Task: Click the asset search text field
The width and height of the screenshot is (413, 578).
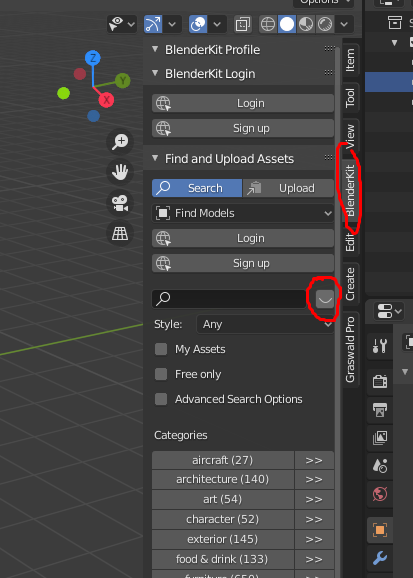Action: coord(229,299)
